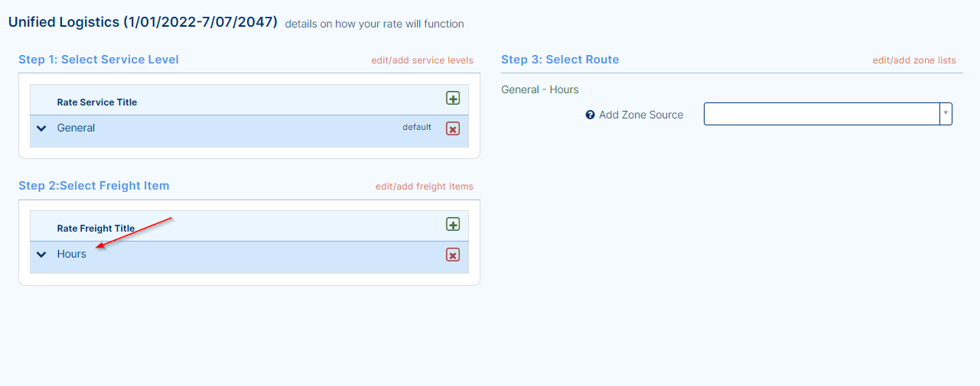Click the Step 3: Select Route heading
The width and height of the screenshot is (980, 386).
tap(560, 60)
